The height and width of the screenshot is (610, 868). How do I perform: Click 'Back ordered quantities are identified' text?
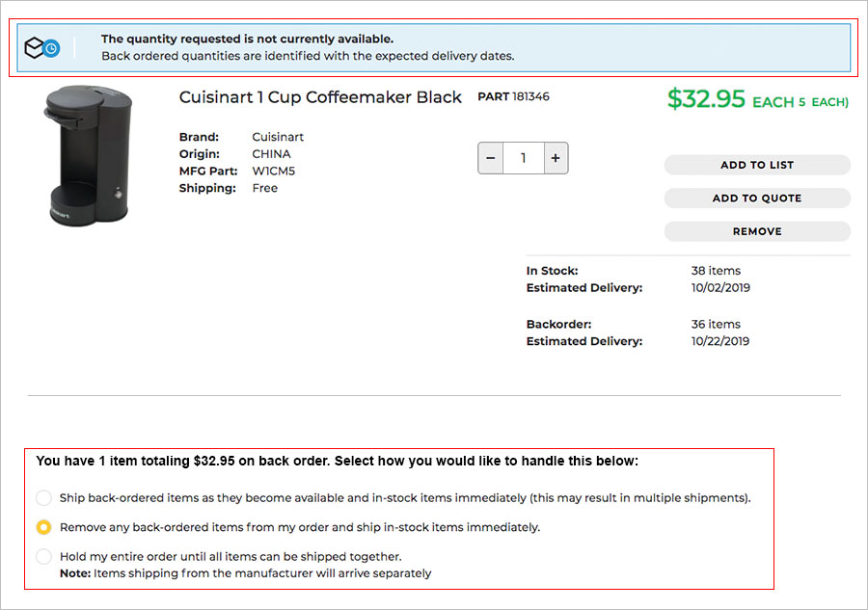click(x=308, y=56)
